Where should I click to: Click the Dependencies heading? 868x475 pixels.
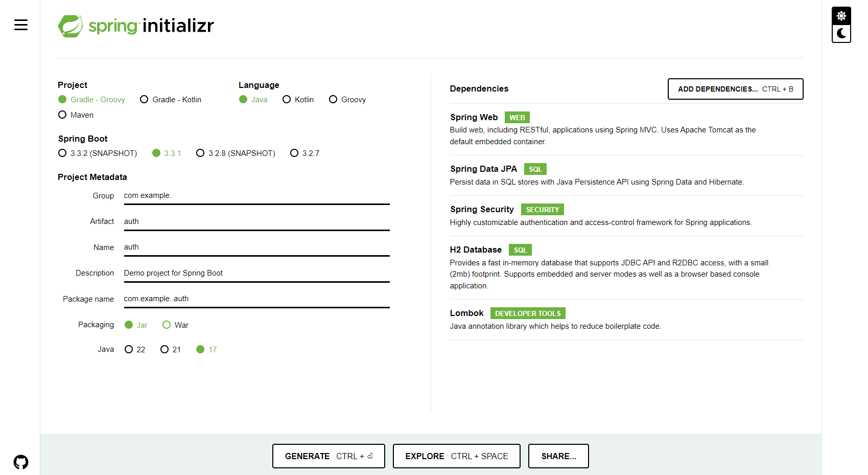point(479,88)
